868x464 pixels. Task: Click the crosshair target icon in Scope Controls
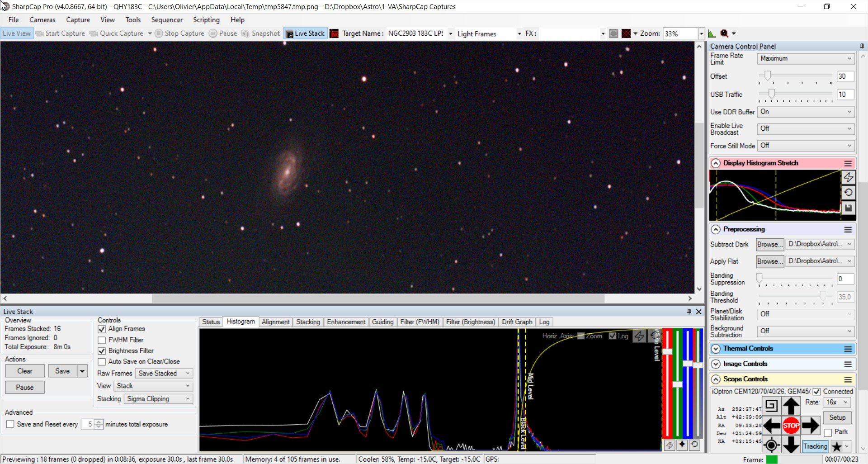[x=772, y=445]
